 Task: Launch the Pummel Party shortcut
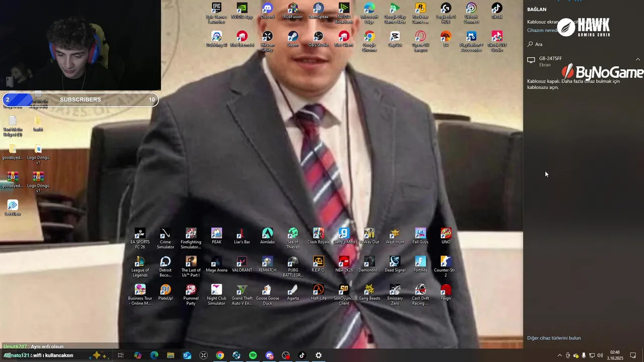coord(191,295)
